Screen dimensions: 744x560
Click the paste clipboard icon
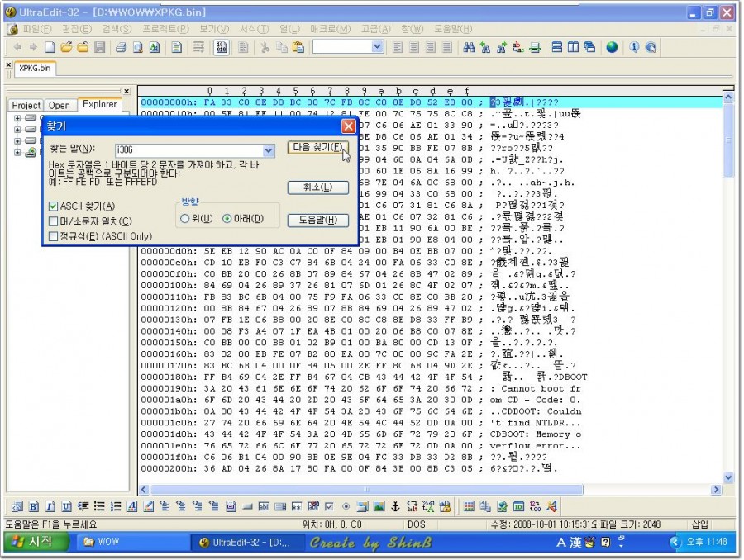tap(298, 47)
